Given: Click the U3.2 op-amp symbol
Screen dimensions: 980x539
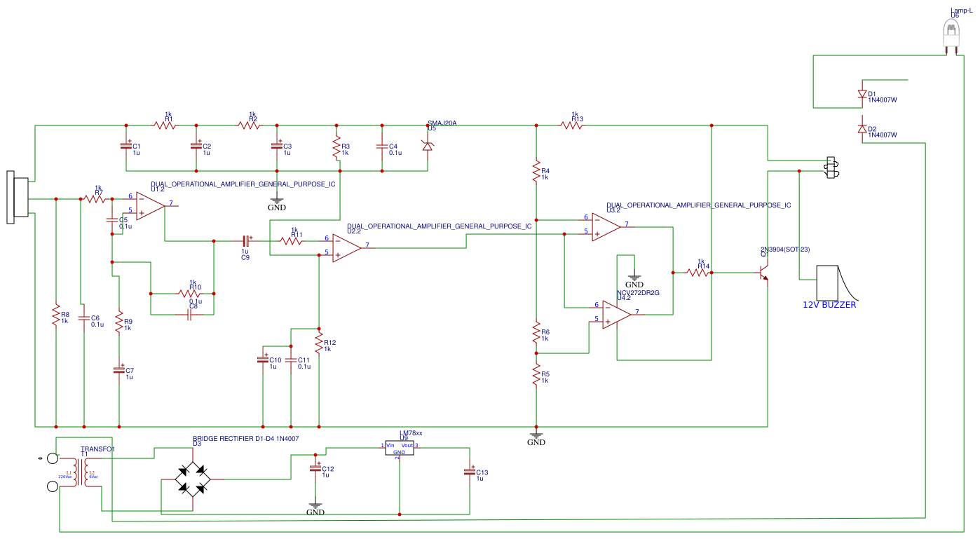Looking at the screenshot, I should coord(605,226).
